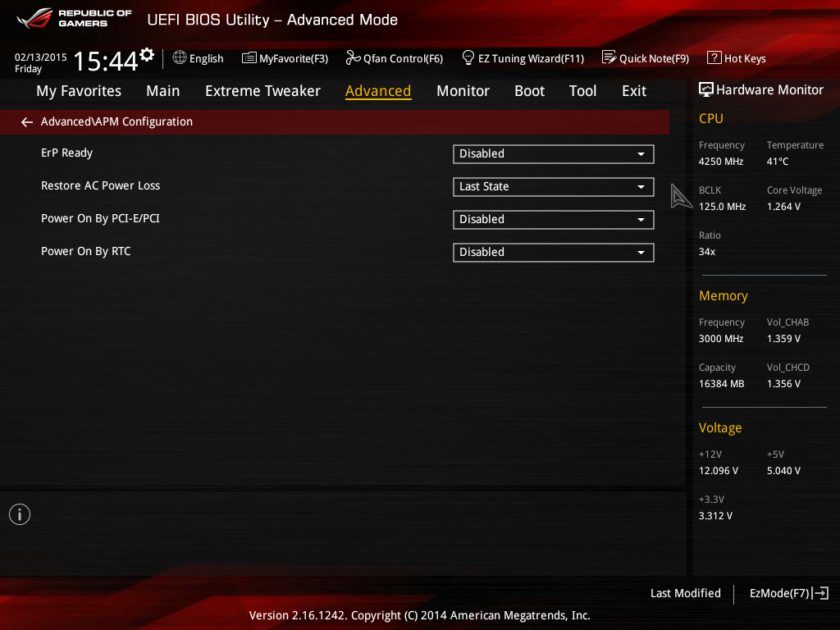840x630 pixels.
Task: Click the Hardware Monitor screen icon
Action: [x=706, y=89]
